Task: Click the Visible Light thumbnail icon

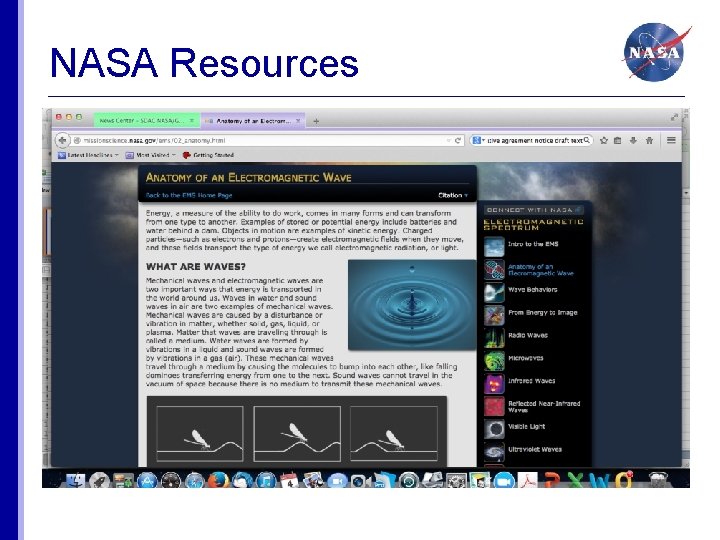Action: coord(495,429)
